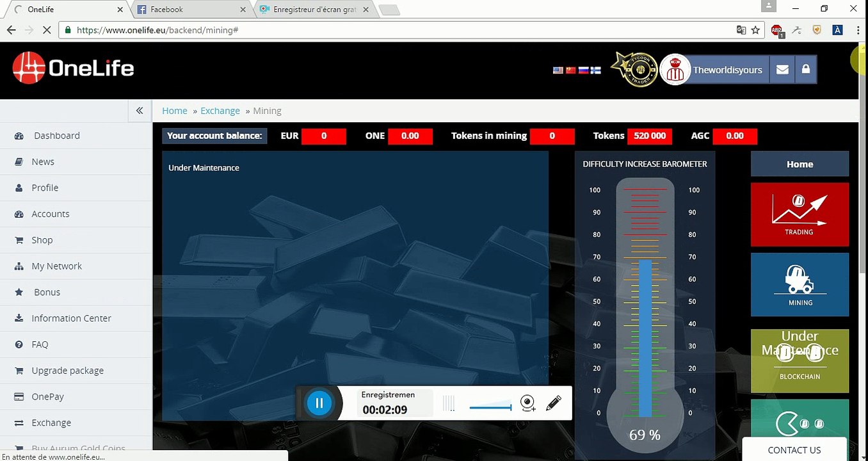Go back with browser back arrow
Image resolution: width=868 pixels, height=461 pixels.
pyautogui.click(x=11, y=30)
